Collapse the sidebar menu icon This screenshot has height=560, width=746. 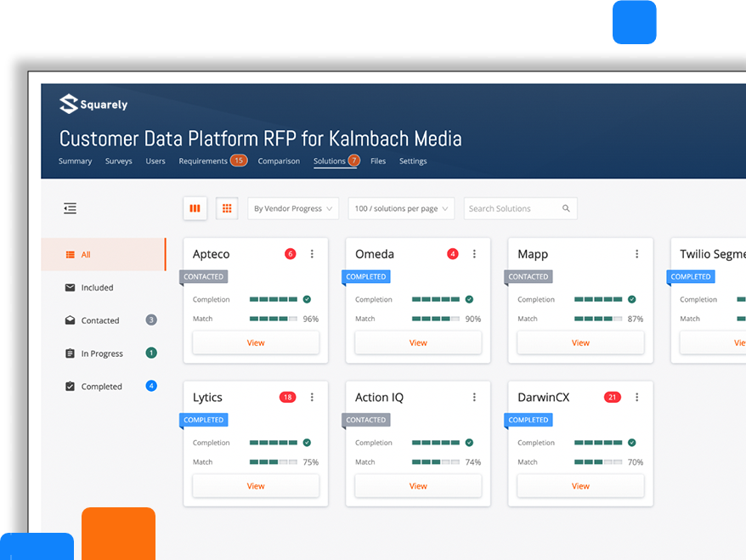point(70,208)
